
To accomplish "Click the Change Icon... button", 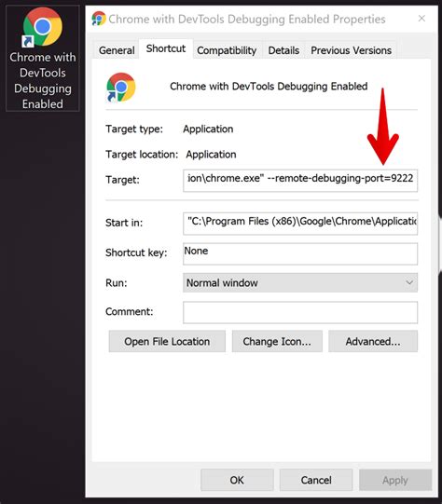I will point(277,341).
